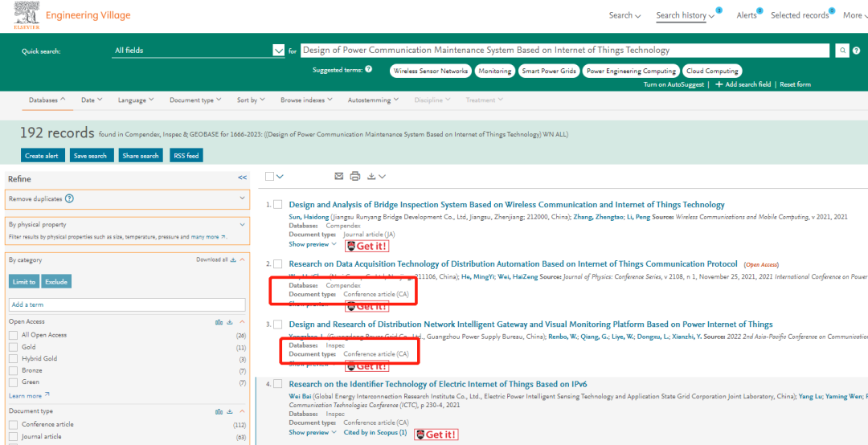
Task: Click the Save search button
Action: (x=92, y=156)
